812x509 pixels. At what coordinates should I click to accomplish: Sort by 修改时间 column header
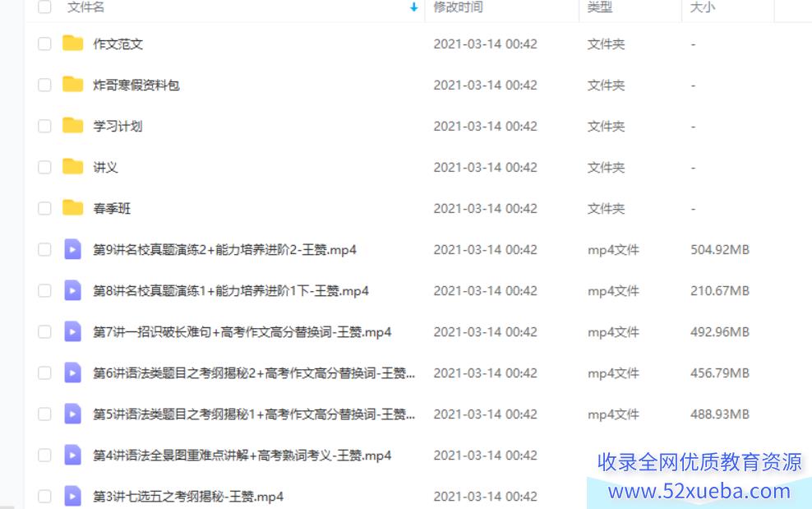(x=459, y=7)
